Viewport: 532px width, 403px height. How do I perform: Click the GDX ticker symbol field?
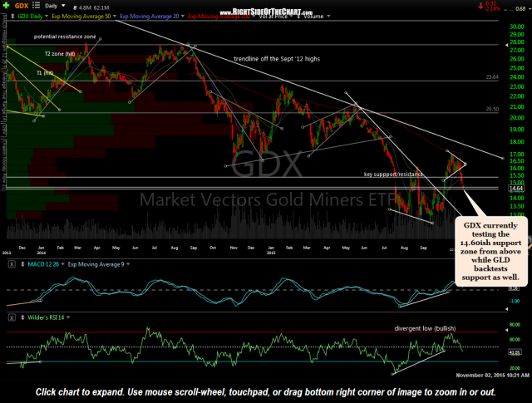coord(22,6)
